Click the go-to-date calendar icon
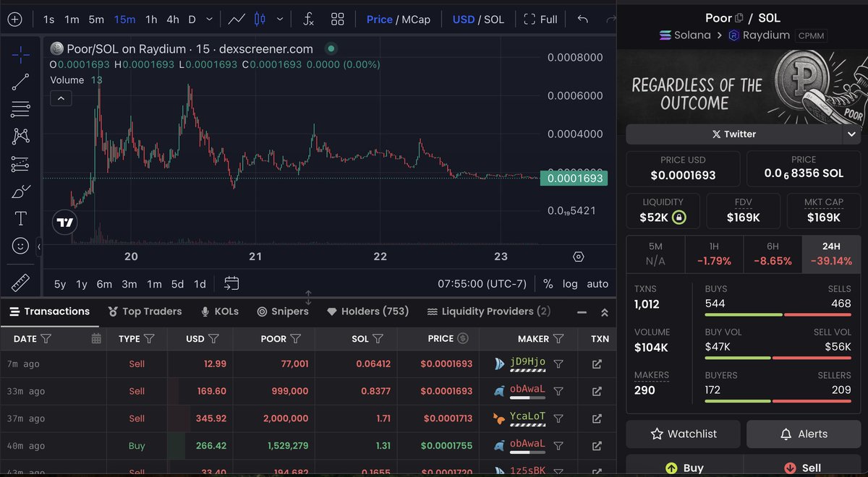The image size is (868, 477). click(231, 283)
